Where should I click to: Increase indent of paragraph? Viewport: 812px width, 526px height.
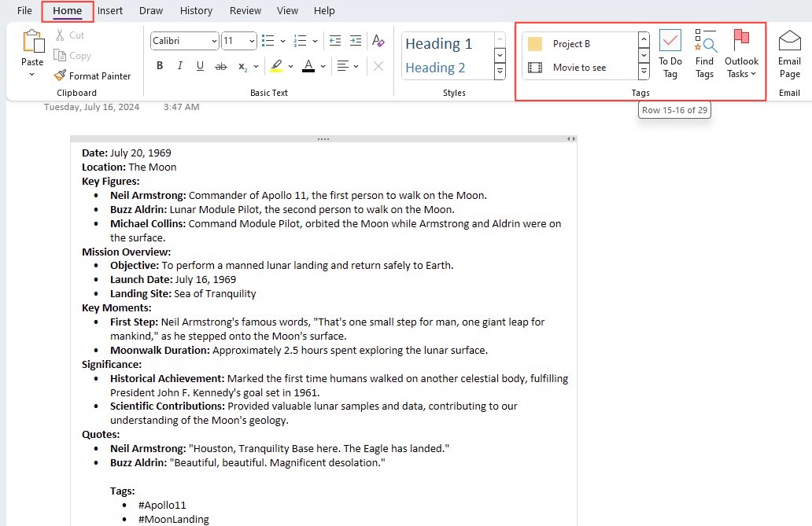point(356,40)
